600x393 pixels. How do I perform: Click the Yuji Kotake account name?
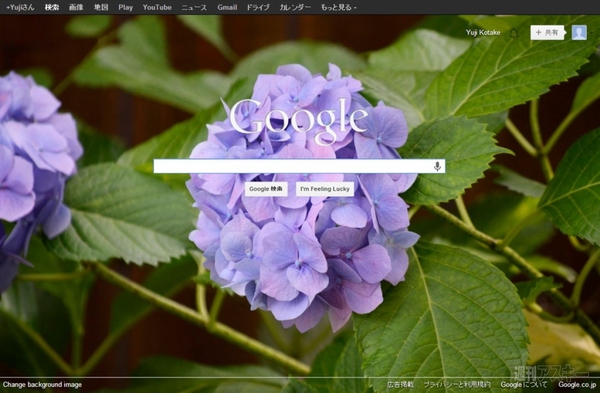coord(483,33)
